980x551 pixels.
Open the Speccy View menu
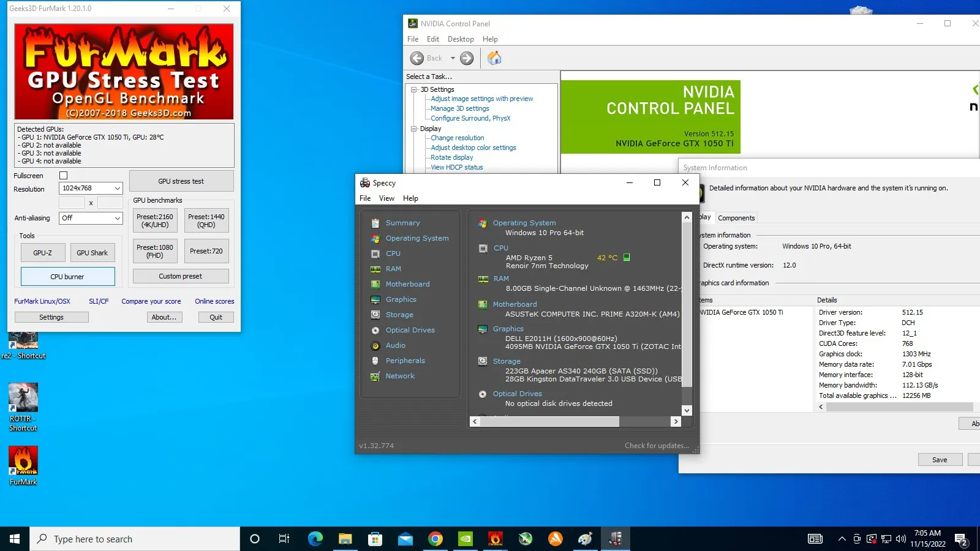[x=386, y=198]
